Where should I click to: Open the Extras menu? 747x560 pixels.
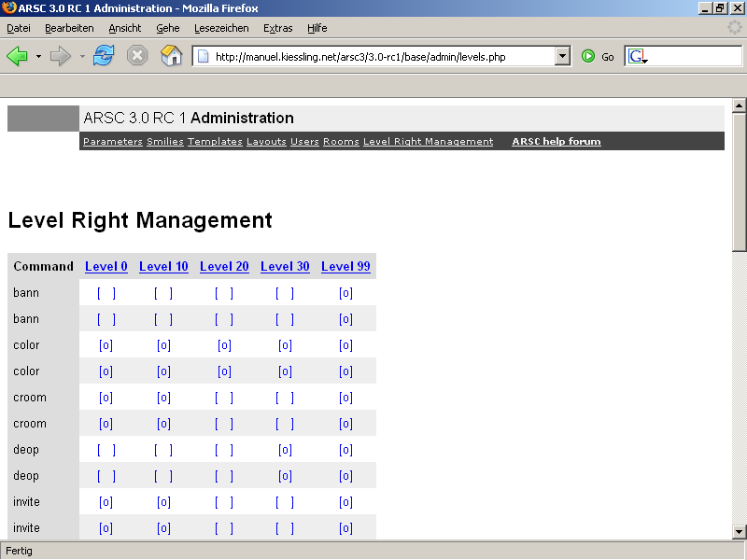coord(277,28)
